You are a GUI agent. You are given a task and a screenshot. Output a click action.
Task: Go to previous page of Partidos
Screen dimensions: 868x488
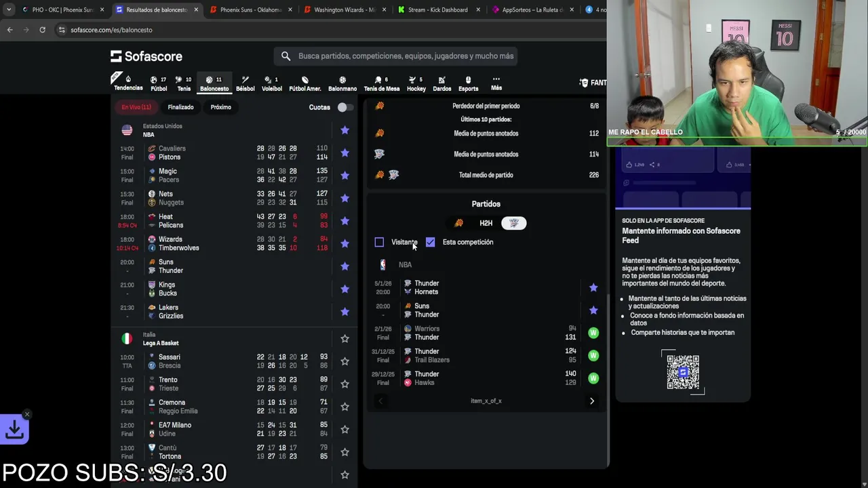click(x=380, y=401)
